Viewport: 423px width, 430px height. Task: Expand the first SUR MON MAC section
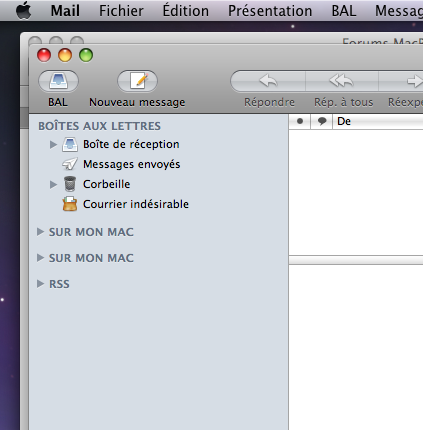tap(40, 232)
